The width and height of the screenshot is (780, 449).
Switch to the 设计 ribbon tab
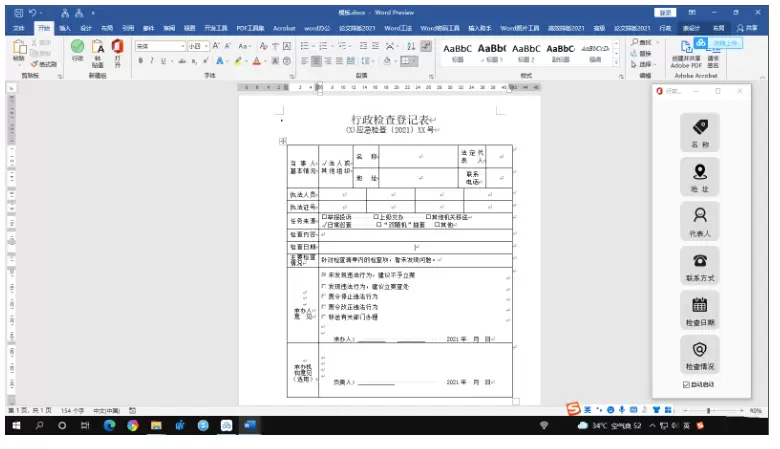(x=86, y=28)
